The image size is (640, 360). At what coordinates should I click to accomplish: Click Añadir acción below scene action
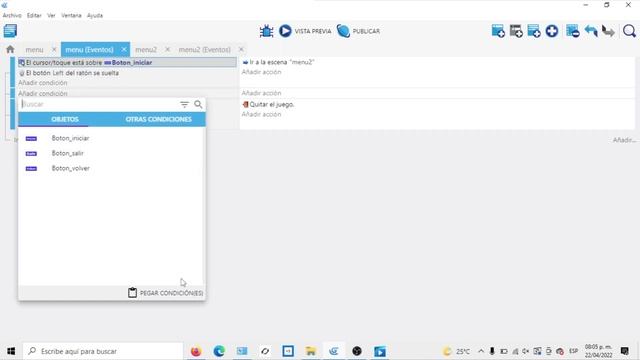pyautogui.click(x=261, y=72)
